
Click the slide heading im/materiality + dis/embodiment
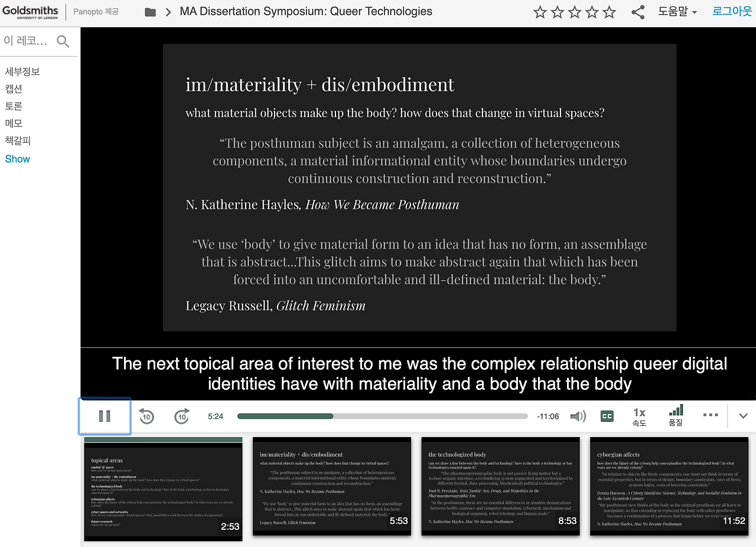(x=320, y=84)
